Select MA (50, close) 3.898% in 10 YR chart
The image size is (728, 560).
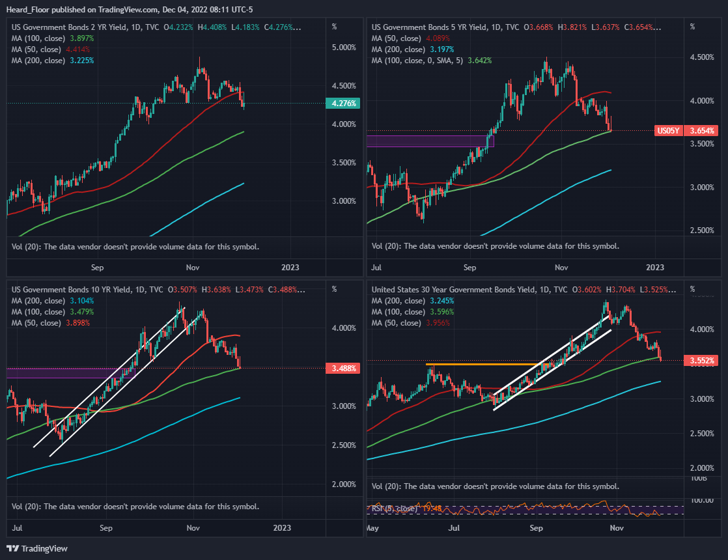pyautogui.click(x=51, y=323)
